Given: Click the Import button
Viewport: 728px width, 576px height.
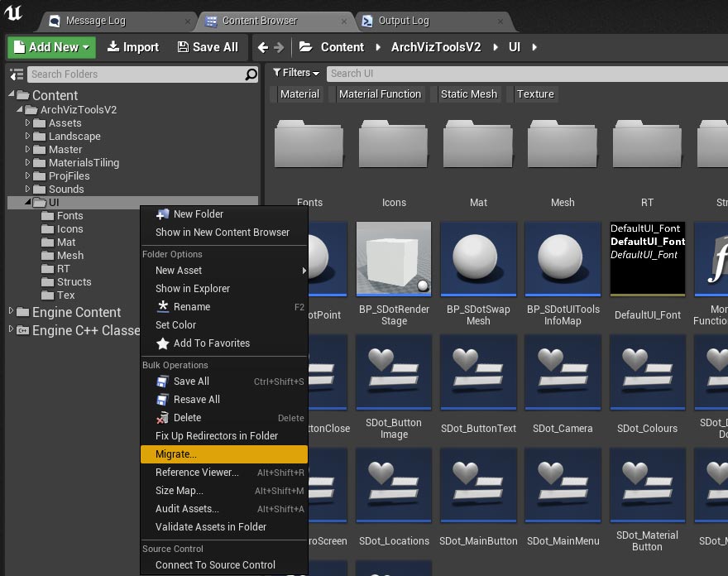Looking at the screenshot, I should tap(133, 47).
